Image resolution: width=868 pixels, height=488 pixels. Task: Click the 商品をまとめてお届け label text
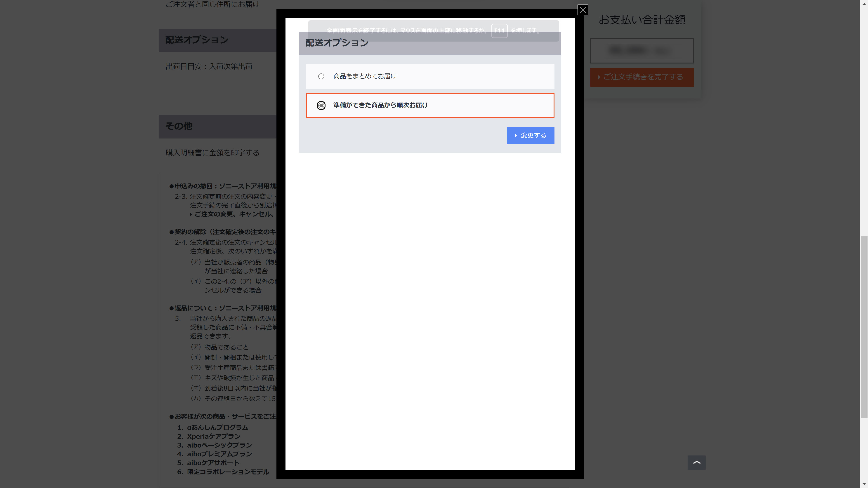click(x=365, y=76)
